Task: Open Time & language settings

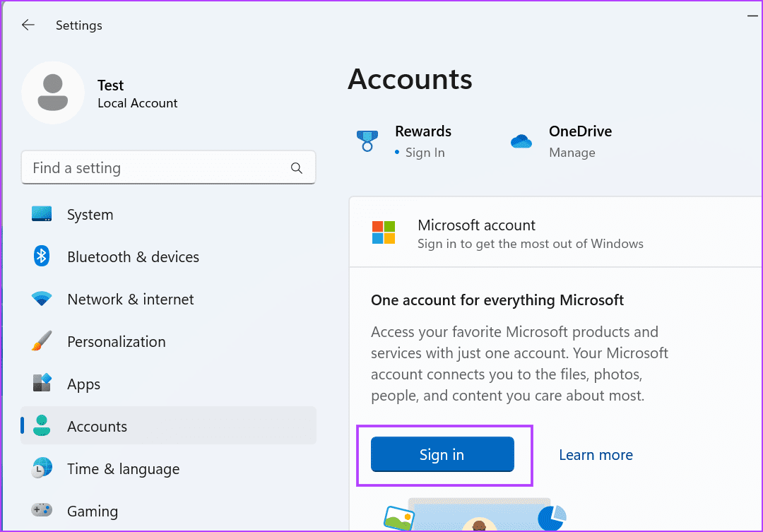Action: point(168,468)
